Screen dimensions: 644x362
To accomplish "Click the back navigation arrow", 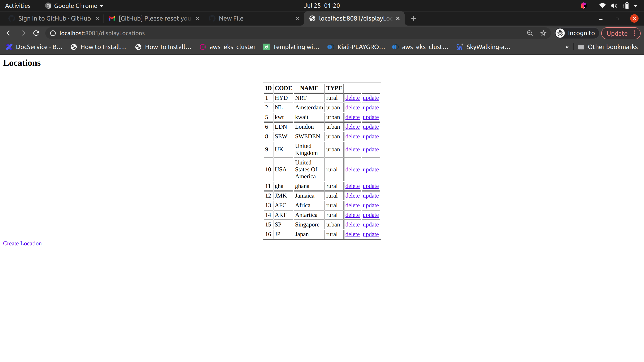I will click(x=9, y=33).
